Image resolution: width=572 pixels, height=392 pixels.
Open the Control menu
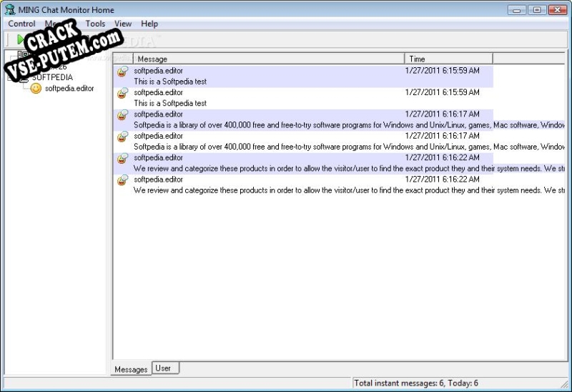(21, 24)
